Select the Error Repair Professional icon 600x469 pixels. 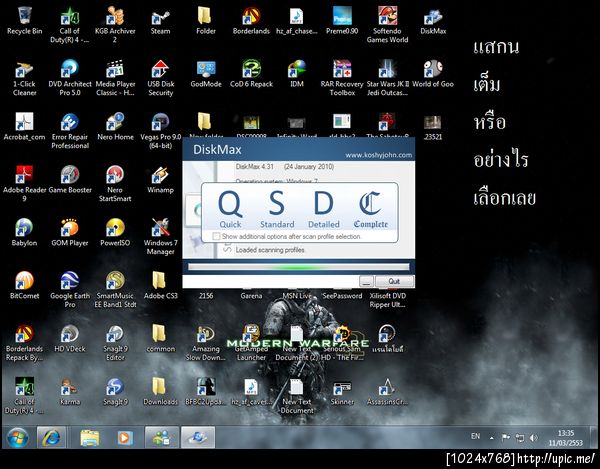tap(70, 131)
